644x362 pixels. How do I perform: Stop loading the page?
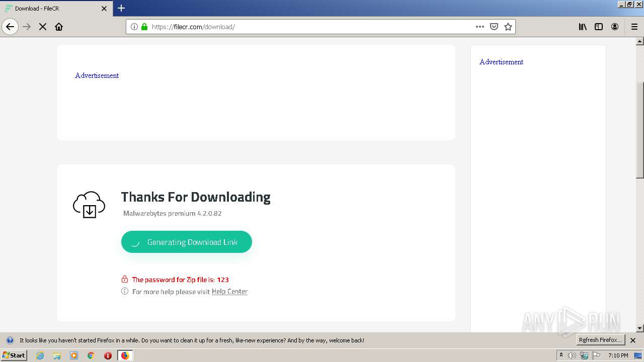point(43,27)
